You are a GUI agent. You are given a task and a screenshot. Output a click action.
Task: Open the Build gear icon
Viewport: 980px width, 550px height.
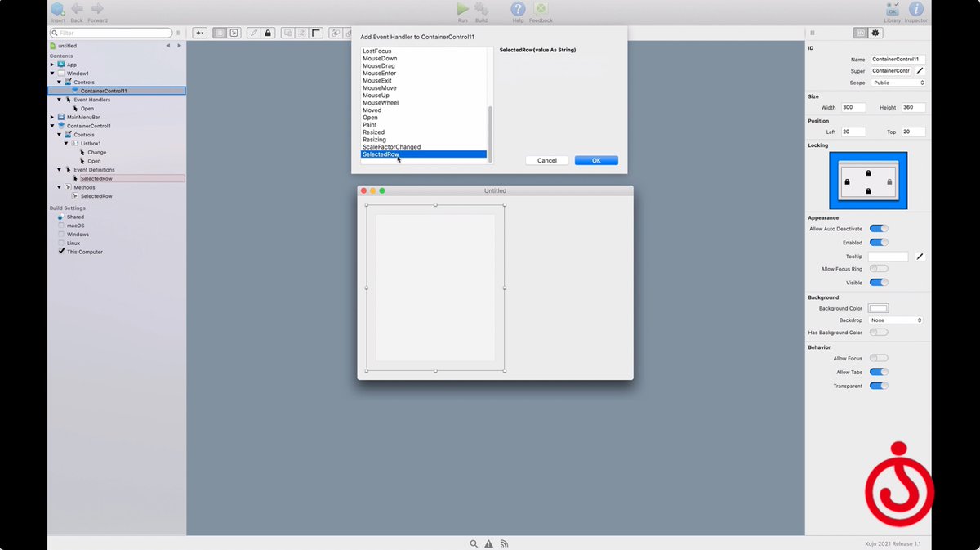[481, 9]
